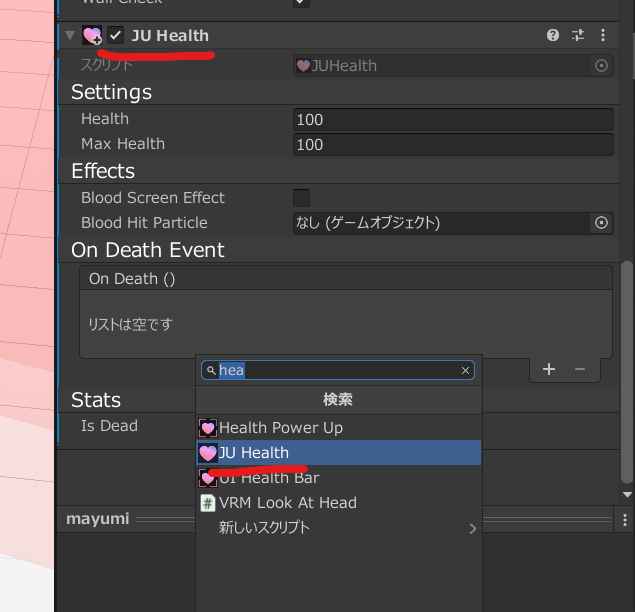
Task: Clear the component search field text
Action: pos(465,371)
